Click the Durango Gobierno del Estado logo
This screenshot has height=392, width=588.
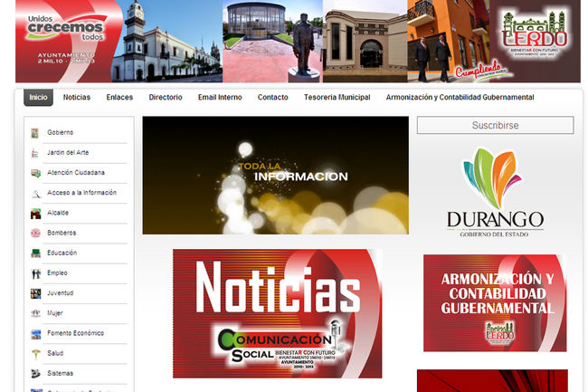point(495,192)
